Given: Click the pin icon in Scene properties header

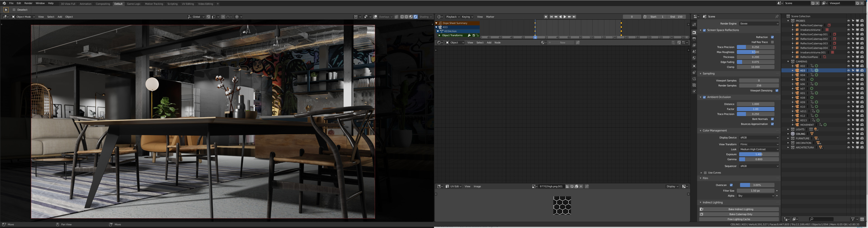Looking at the screenshot, I should pyautogui.click(x=777, y=17).
